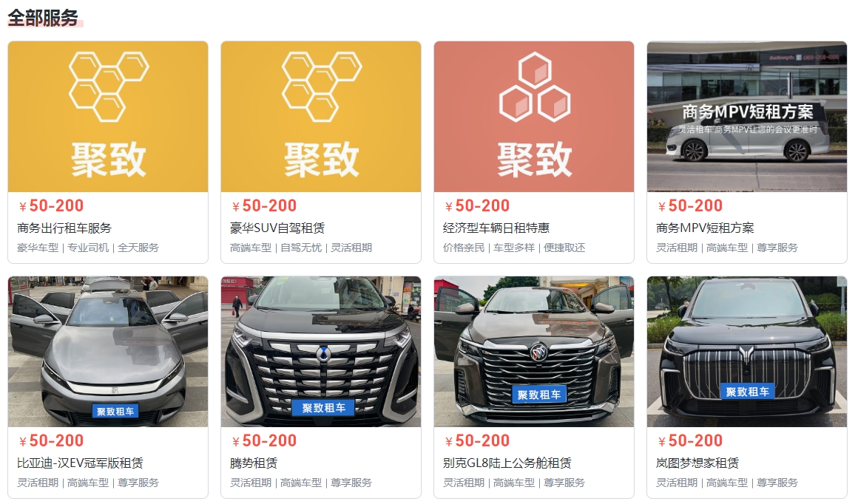The image size is (858, 504).
Task: Open the 商务MPV短租方案 banner photo
Action: pyautogui.click(x=747, y=117)
